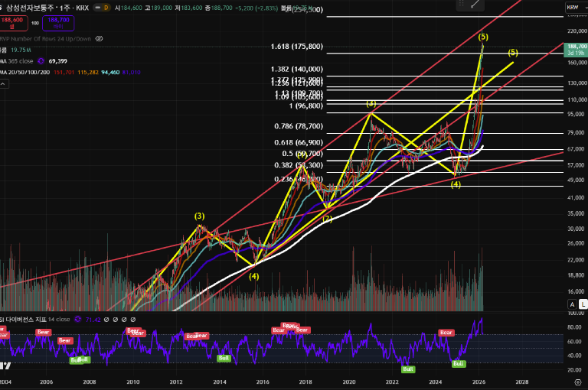
Task: Click the Bear label near 2024 on RSI
Action: 446,333
